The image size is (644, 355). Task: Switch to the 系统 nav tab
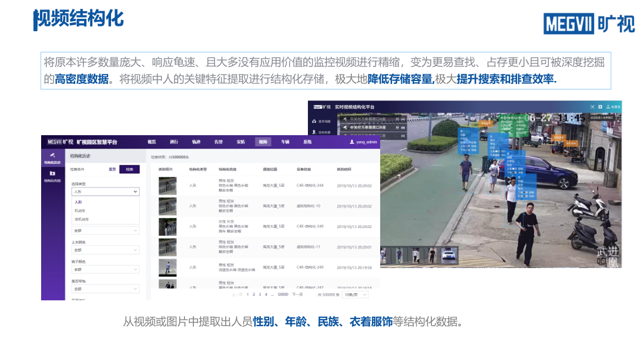[x=307, y=142]
